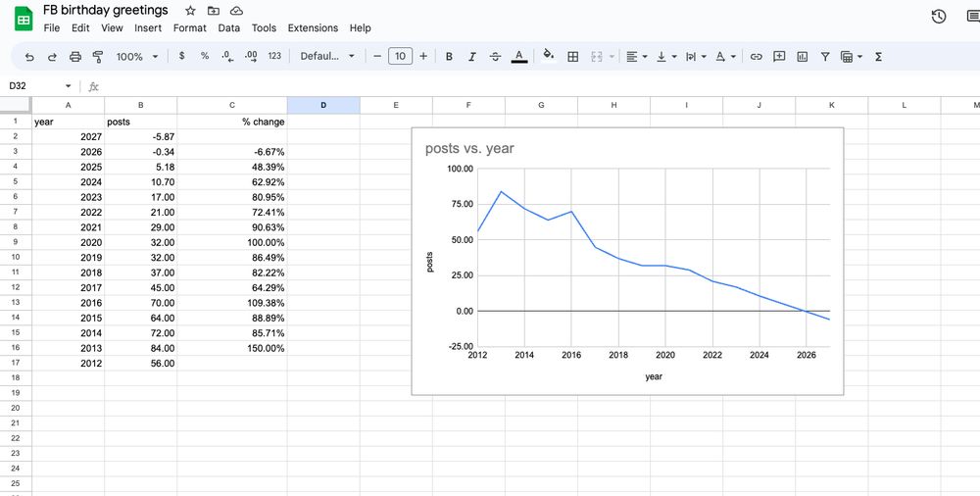Open the Functions sigma icon
980x496 pixels.
pyautogui.click(x=878, y=56)
